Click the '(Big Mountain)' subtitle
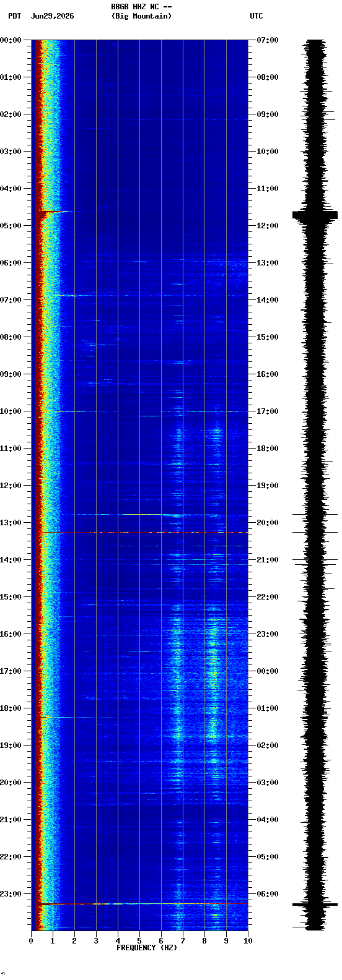The image size is (342, 980). [x=141, y=16]
